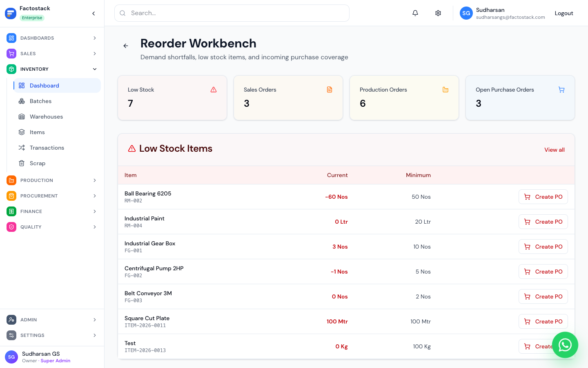
Task: Click the Inventory cube icon
Action: [11, 69]
